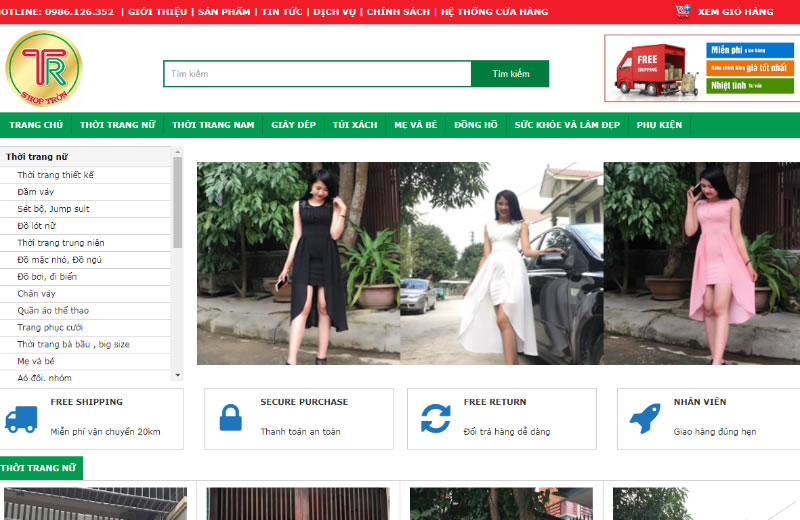Go to the Giày Dép menu
The height and width of the screenshot is (520, 800).
pyautogui.click(x=293, y=125)
